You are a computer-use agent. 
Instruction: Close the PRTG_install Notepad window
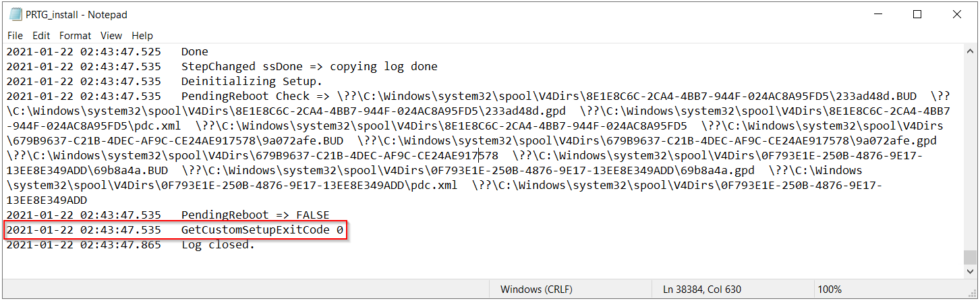956,14
